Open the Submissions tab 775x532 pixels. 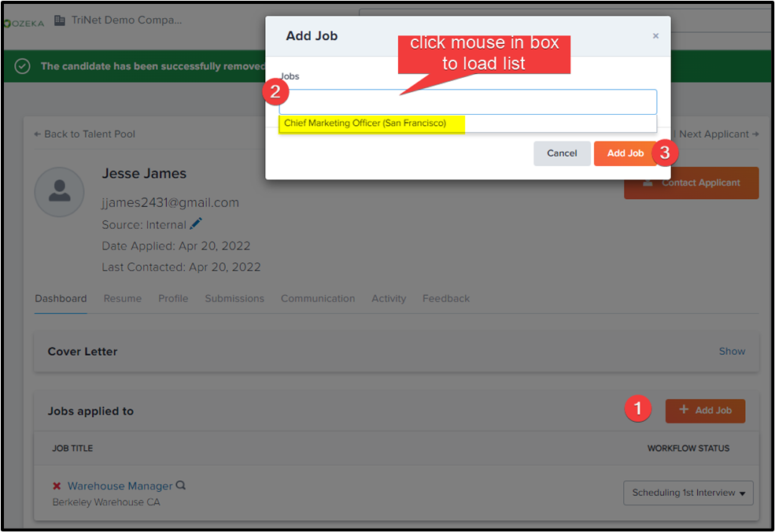pyautogui.click(x=234, y=298)
